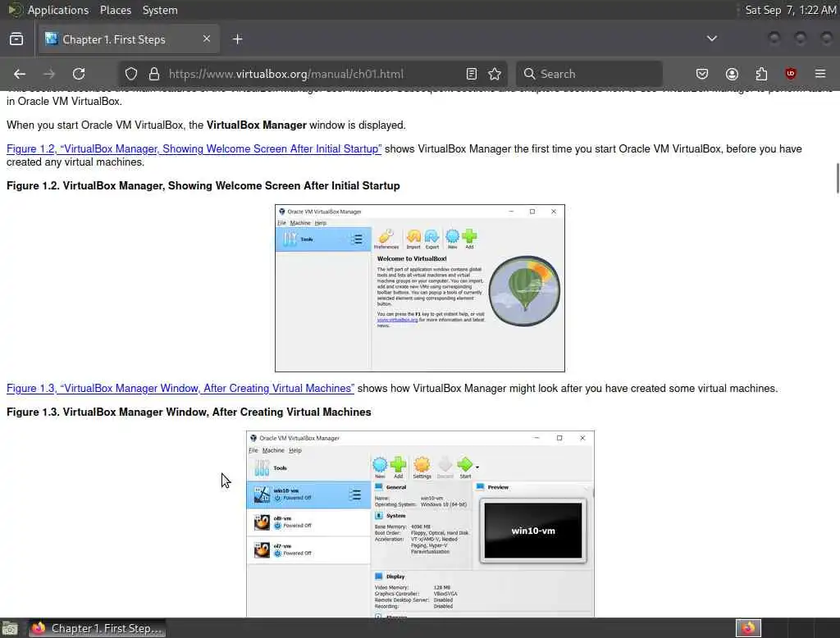Click the Start dropdown arrow in Figure 1.3
Viewport: 840px width, 638px height.
(477, 467)
